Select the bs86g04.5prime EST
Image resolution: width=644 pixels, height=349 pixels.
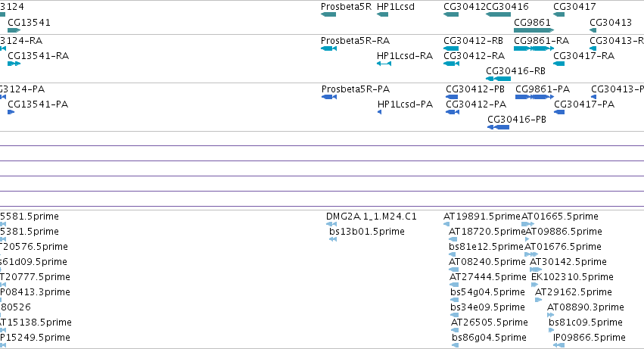(x=455, y=346)
